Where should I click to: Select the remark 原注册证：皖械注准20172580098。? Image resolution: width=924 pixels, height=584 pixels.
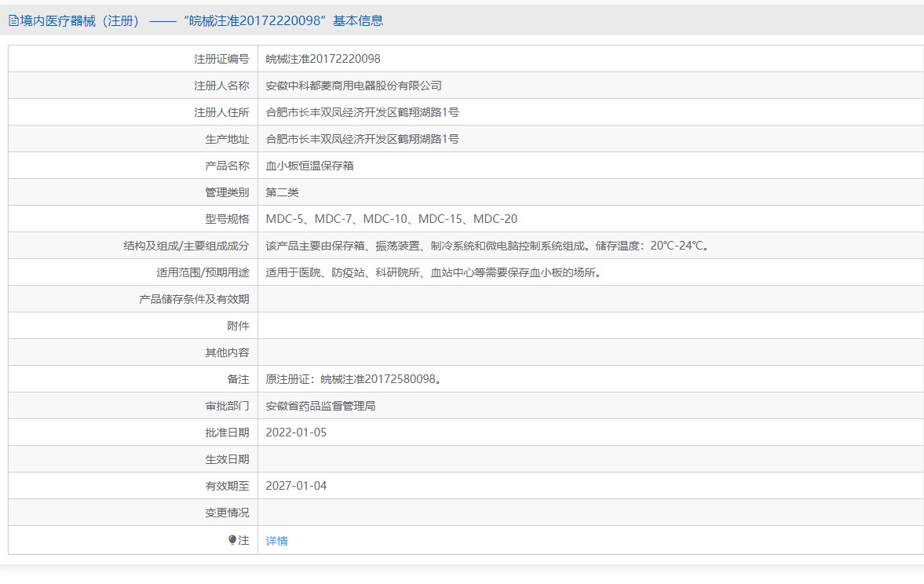[355, 379]
